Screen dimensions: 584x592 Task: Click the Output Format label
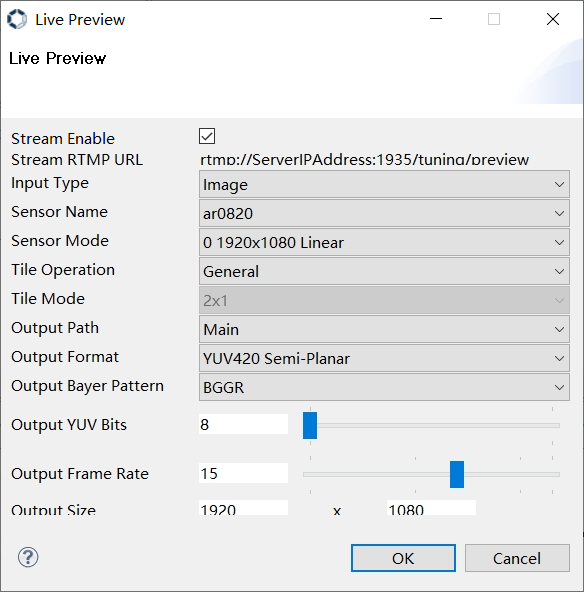[x=65, y=357]
